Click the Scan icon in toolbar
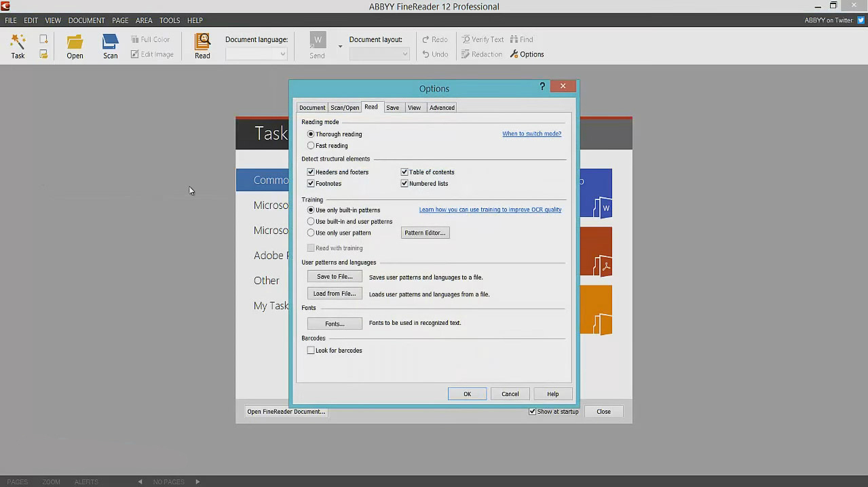The width and height of the screenshot is (868, 487). tap(110, 43)
